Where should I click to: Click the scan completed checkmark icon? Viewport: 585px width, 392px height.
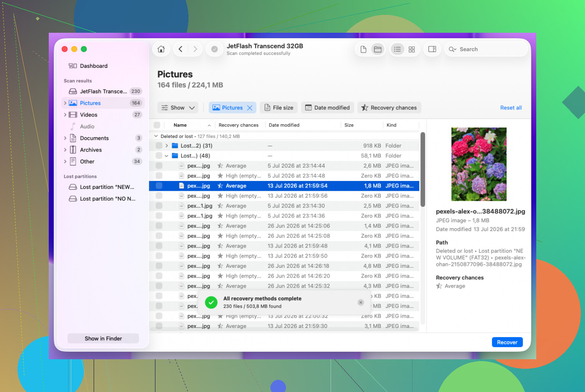click(x=214, y=49)
